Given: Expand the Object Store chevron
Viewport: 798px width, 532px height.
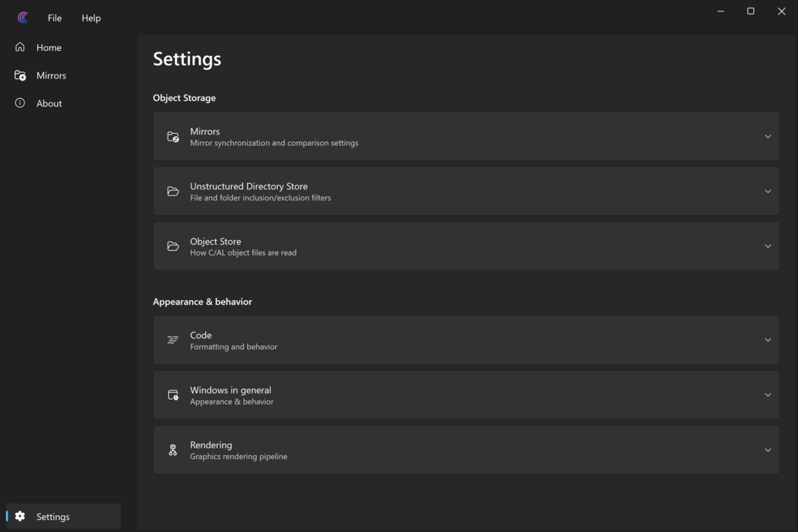Looking at the screenshot, I should [768, 246].
